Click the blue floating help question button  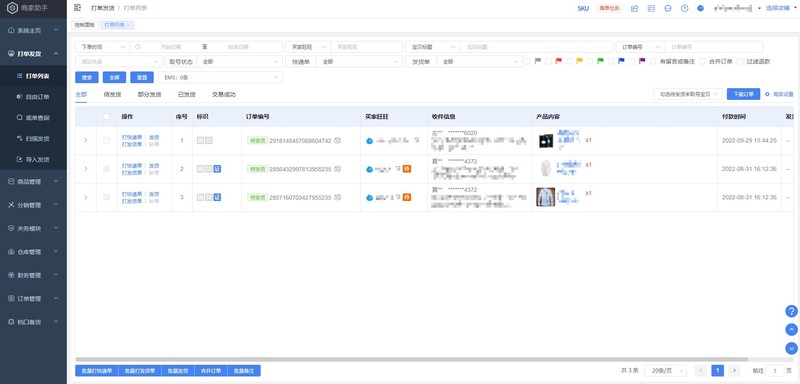coord(791,311)
